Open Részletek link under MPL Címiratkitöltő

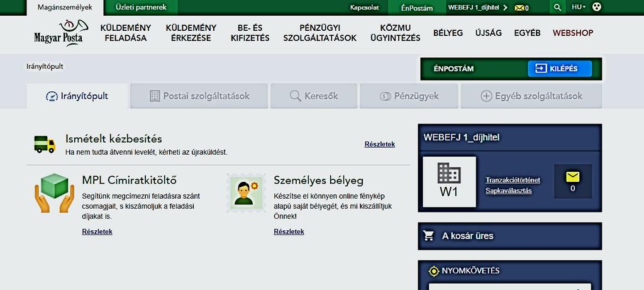coord(97,231)
